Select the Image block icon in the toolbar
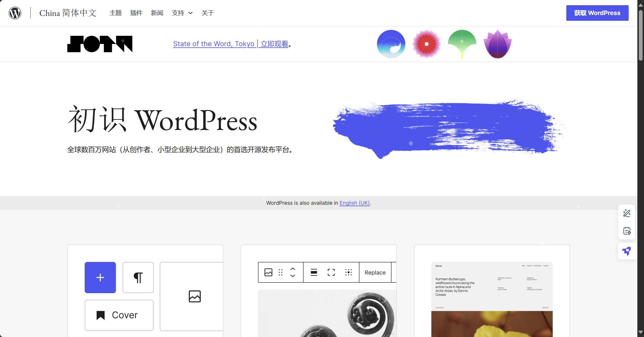 tap(268, 272)
